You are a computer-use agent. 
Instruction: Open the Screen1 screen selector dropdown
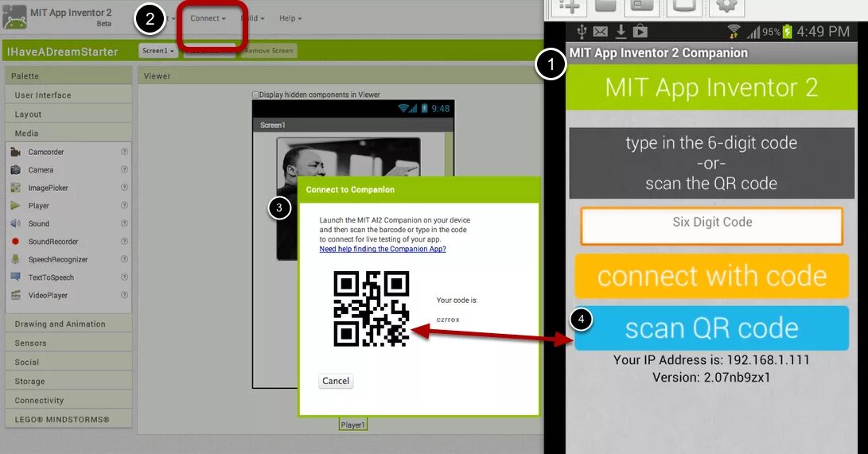pos(158,51)
